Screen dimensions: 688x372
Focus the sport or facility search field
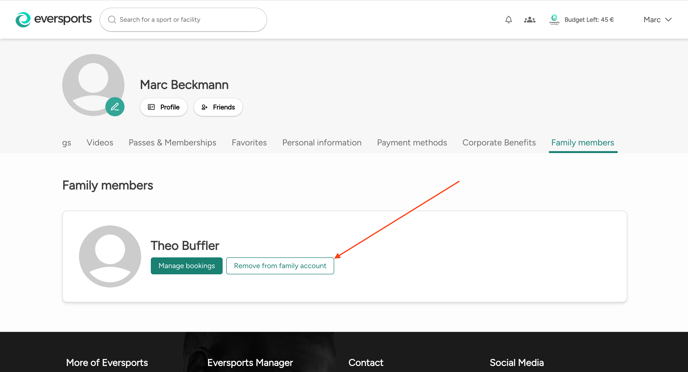pyautogui.click(x=183, y=20)
